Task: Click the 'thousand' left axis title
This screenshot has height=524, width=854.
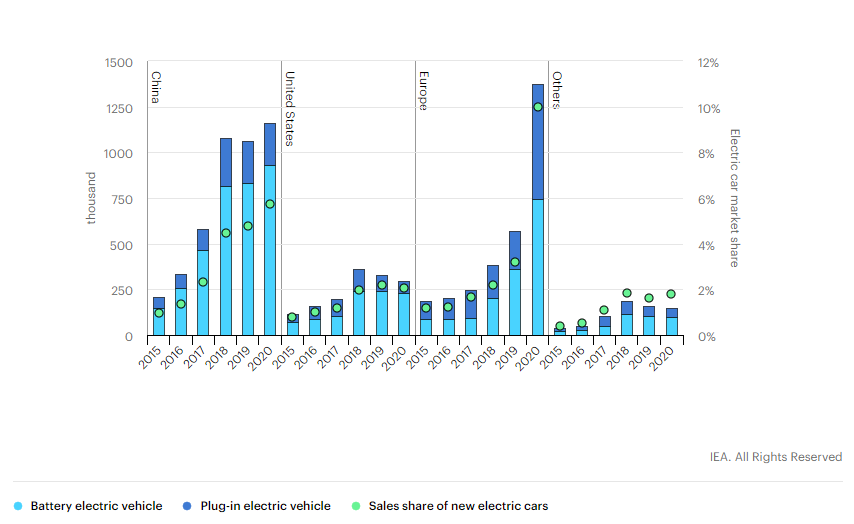Action: point(91,198)
